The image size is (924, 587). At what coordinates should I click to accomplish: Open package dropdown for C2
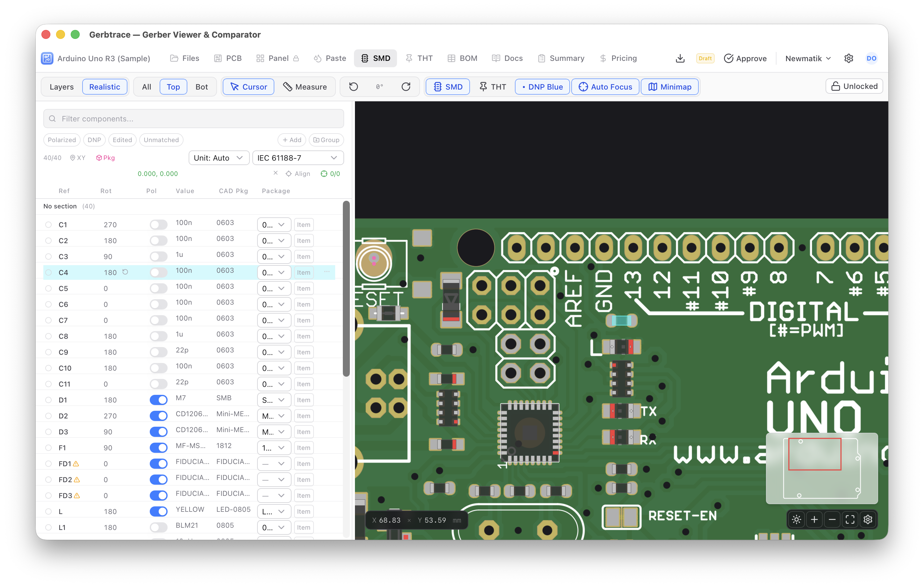274,241
